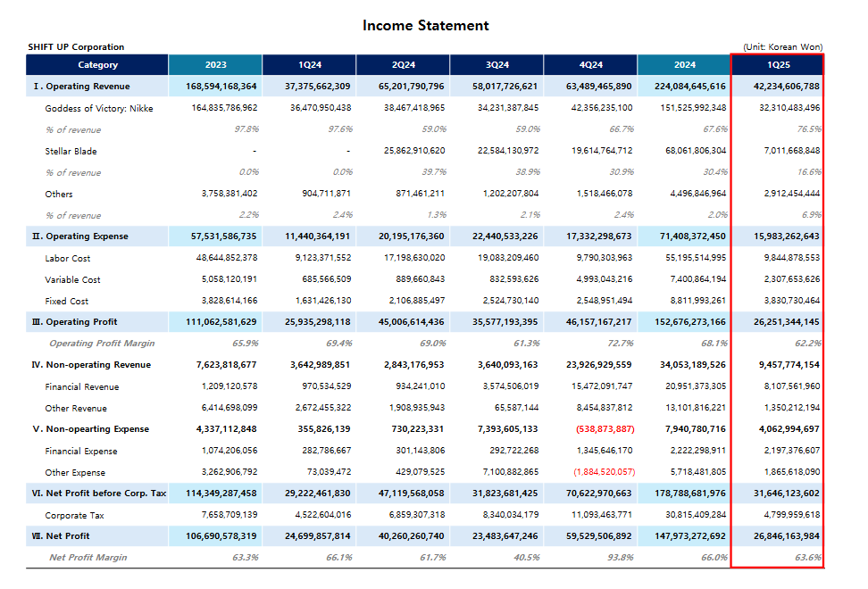Click the Variable Cost row label
Image resolution: width=868 pixels, height=589 pixels.
coord(72,280)
